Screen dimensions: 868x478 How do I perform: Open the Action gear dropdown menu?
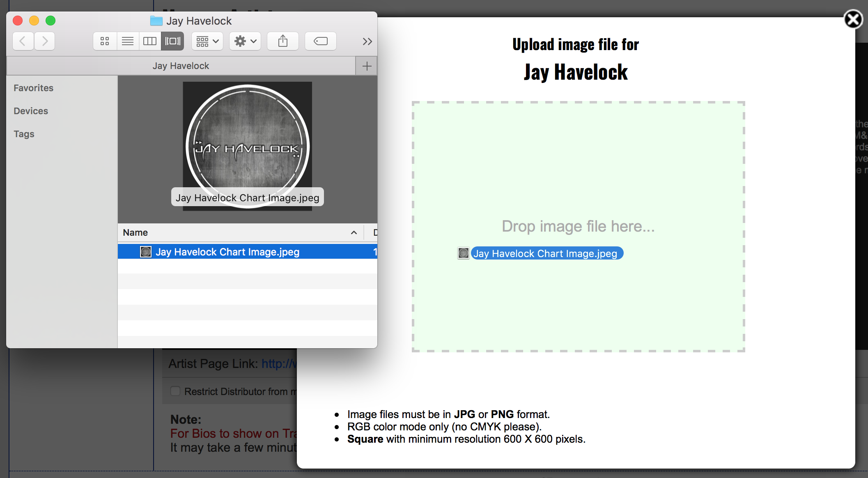(x=245, y=41)
